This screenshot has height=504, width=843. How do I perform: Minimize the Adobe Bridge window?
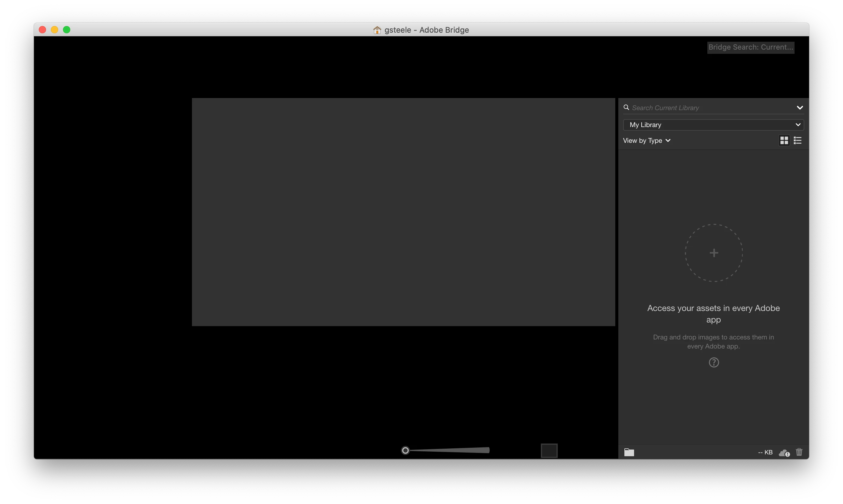point(55,30)
